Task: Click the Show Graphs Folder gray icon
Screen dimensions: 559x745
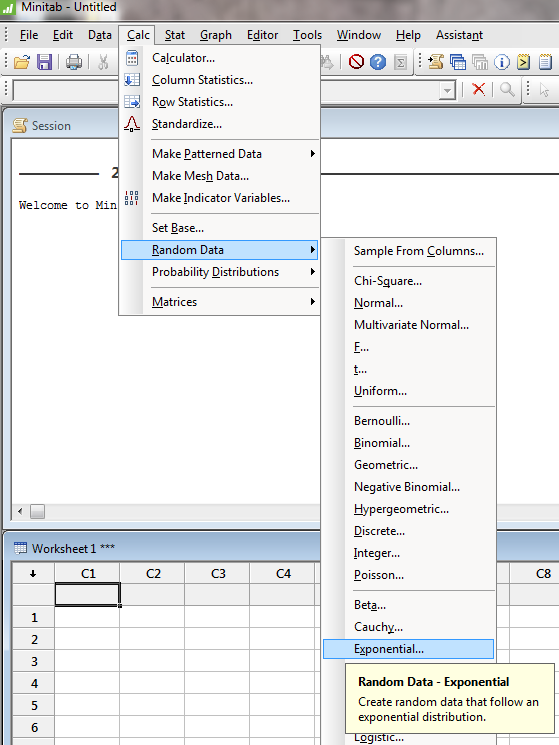Action: 480,62
